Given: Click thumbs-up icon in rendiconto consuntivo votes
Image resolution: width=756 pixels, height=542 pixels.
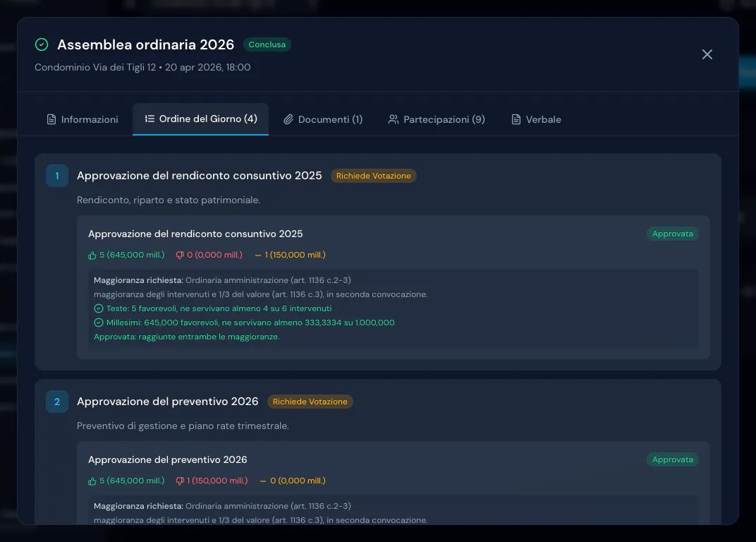Looking at the screenshot, I should [x=92, y=255].
